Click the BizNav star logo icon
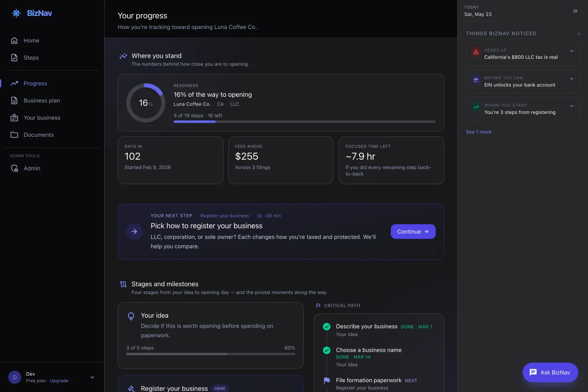The image size is (588, 392). (x=16, y=13)
